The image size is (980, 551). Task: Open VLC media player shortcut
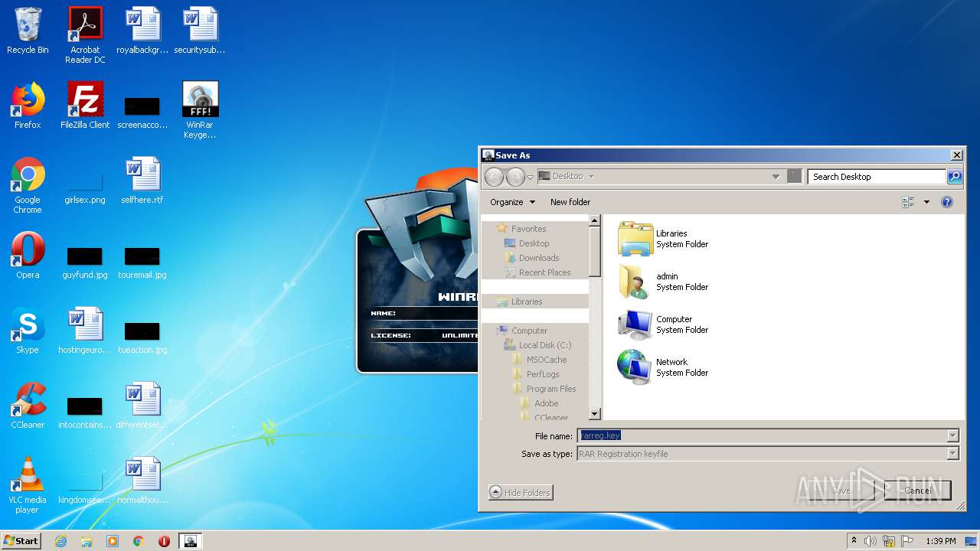coord(28,485)
